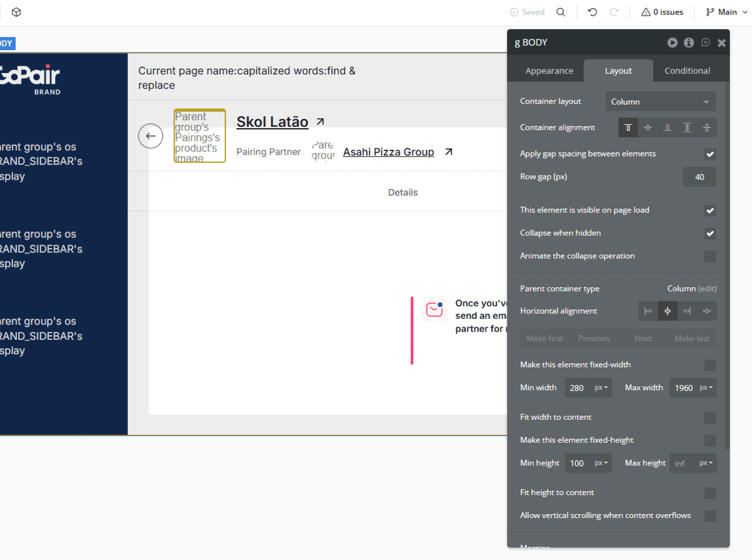Switch to the Appearance tab

(549, 71)
